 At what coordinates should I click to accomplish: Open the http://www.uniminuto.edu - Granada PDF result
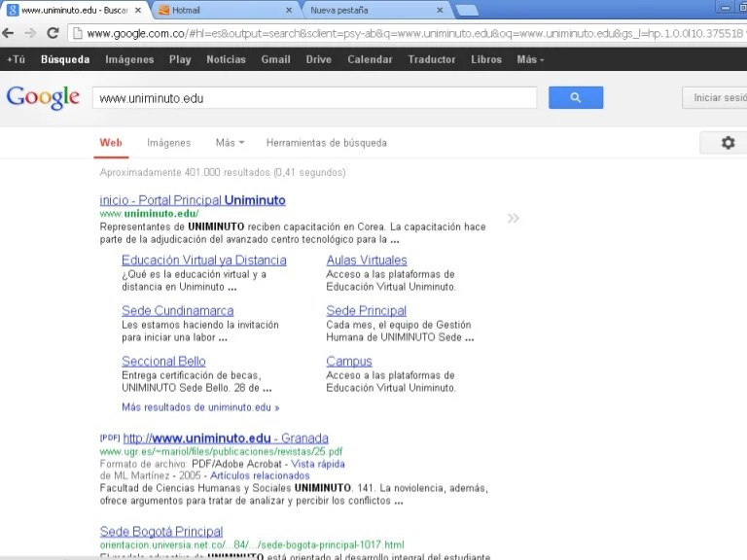point(226,438)
